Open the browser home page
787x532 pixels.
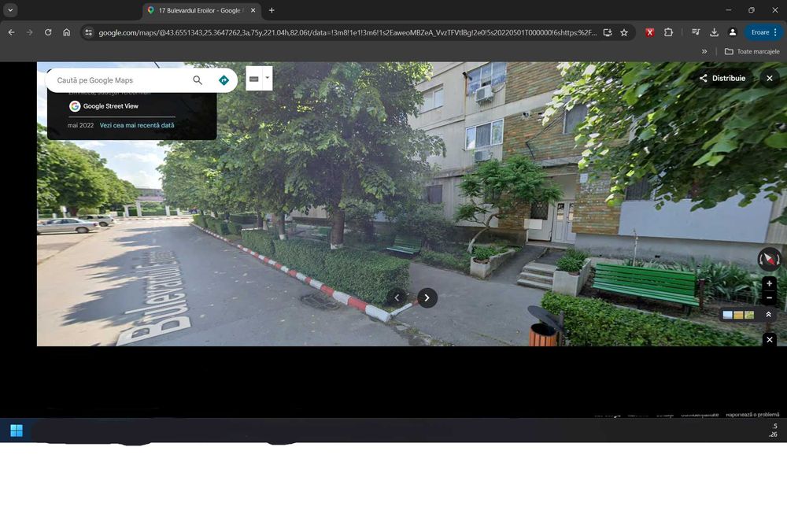tap(67, 32)
